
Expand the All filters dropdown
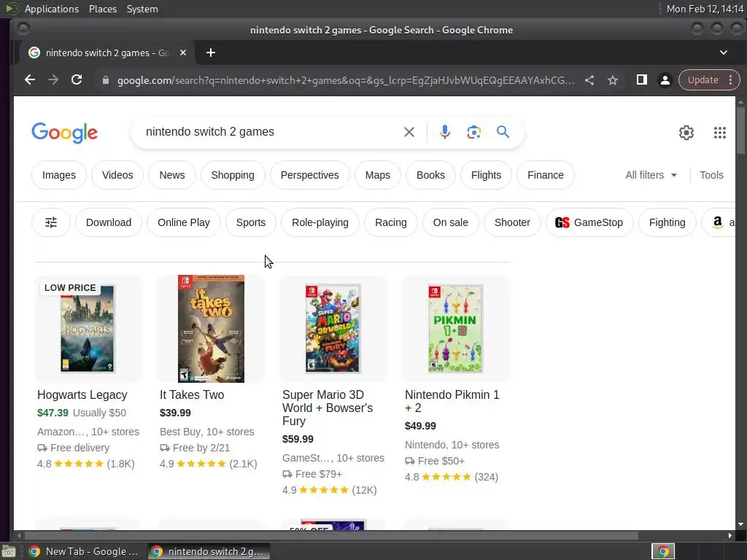click(x=651, y=175)
